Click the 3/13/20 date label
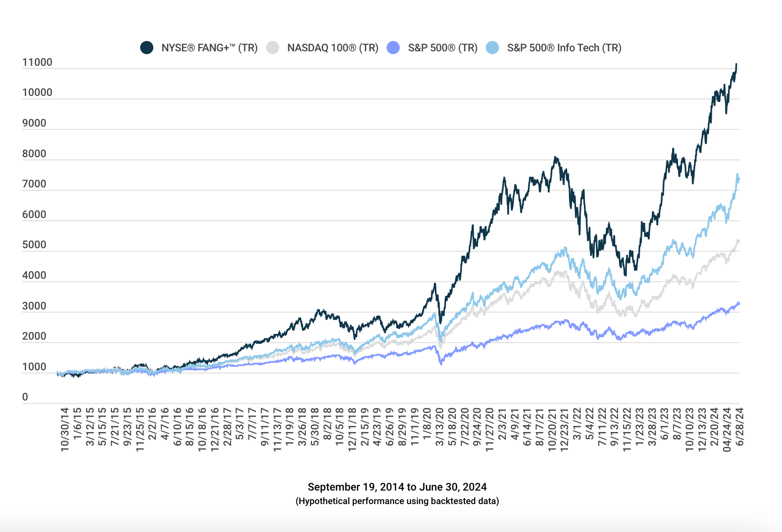 coord(440,427)
